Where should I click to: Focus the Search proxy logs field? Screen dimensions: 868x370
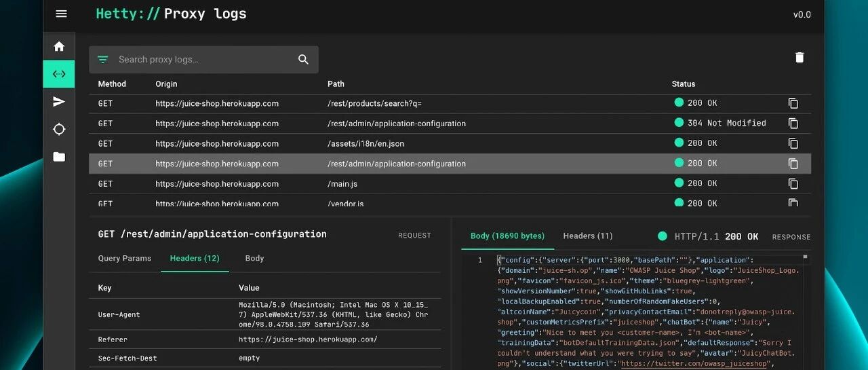click(202, 60)
